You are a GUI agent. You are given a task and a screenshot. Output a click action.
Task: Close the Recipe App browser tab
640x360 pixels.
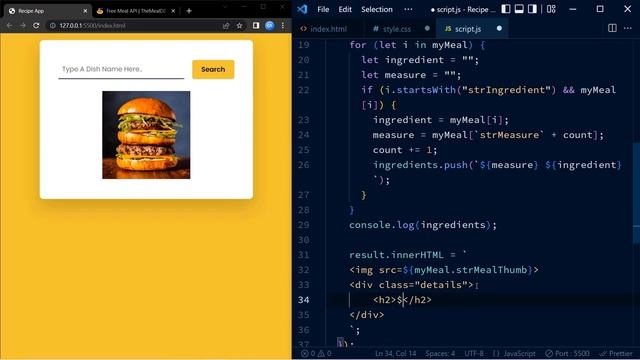[85, 11]
